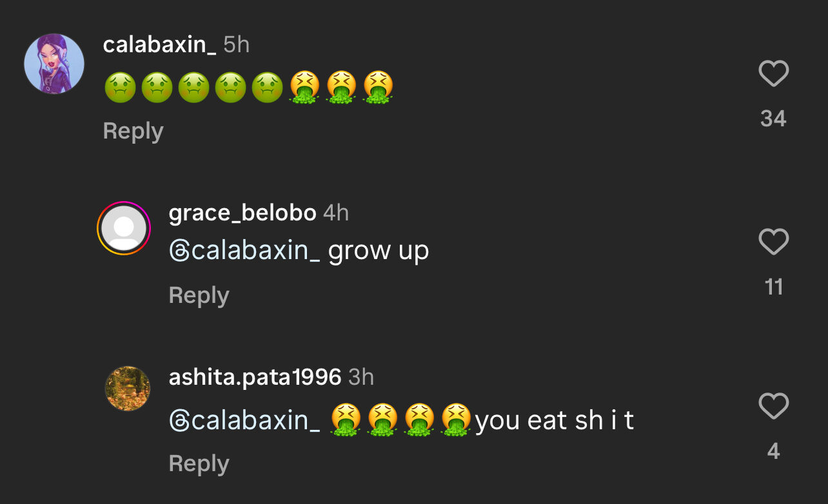Image resolution: width=828 pixels, height=504 pixels.
Task: Open calabaxin_'s profile picture avatar
Action: tap(54, 64)
